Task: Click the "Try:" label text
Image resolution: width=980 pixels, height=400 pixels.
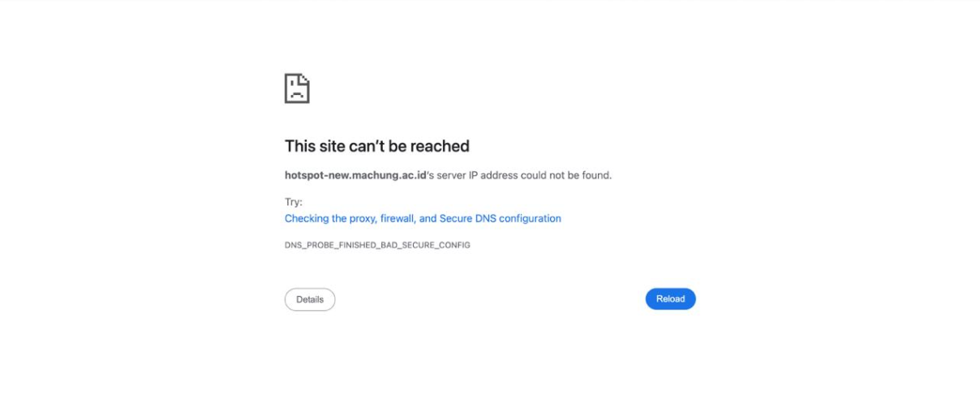Action: click(294, 202)
